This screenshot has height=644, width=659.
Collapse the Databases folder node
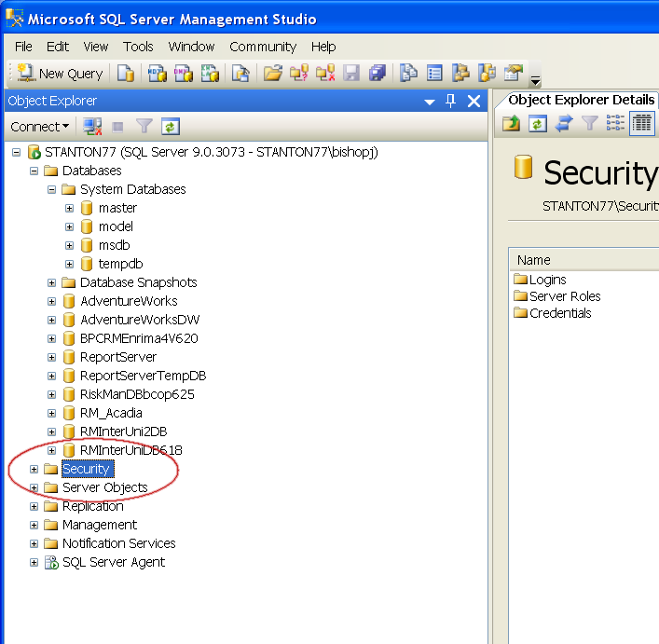pyautogui.click(x=34, y=171)
